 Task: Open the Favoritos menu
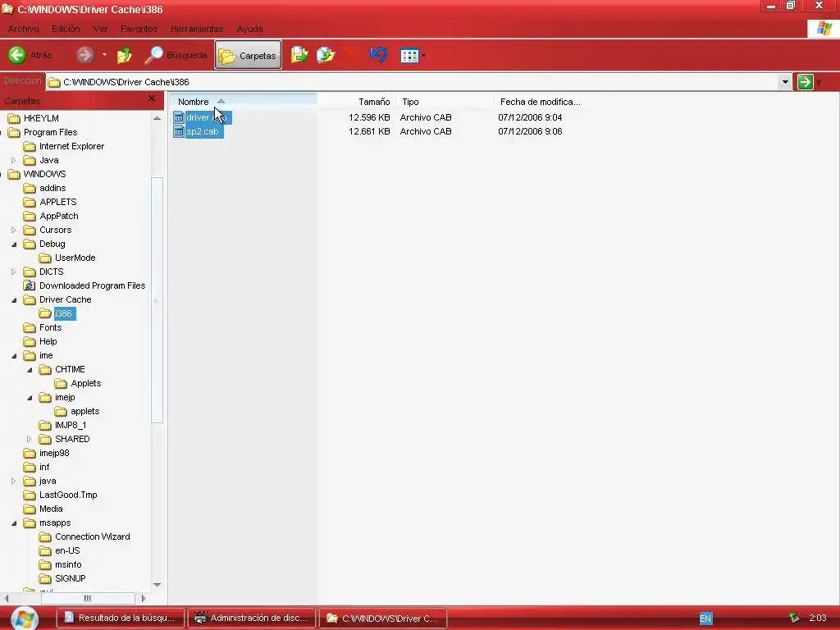(139, 29)
